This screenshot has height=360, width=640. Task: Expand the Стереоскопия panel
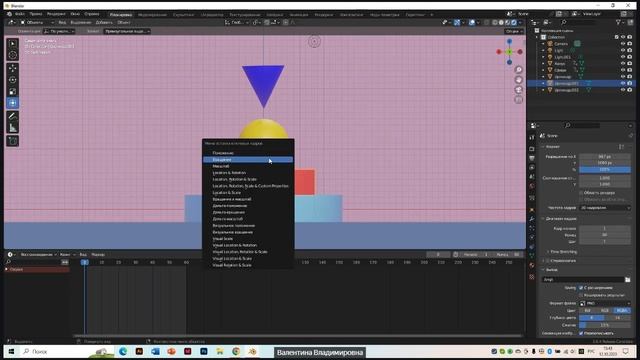[x=560, y=260]
